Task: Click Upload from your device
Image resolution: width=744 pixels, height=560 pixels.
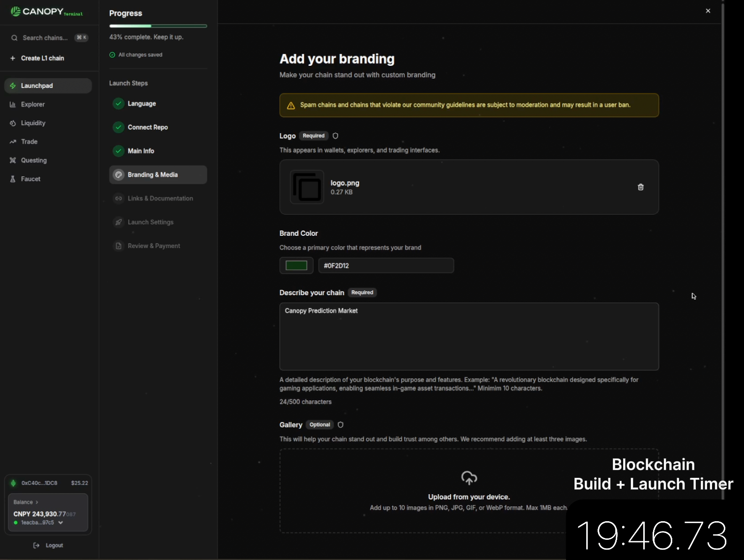Action: click(469, 497)
